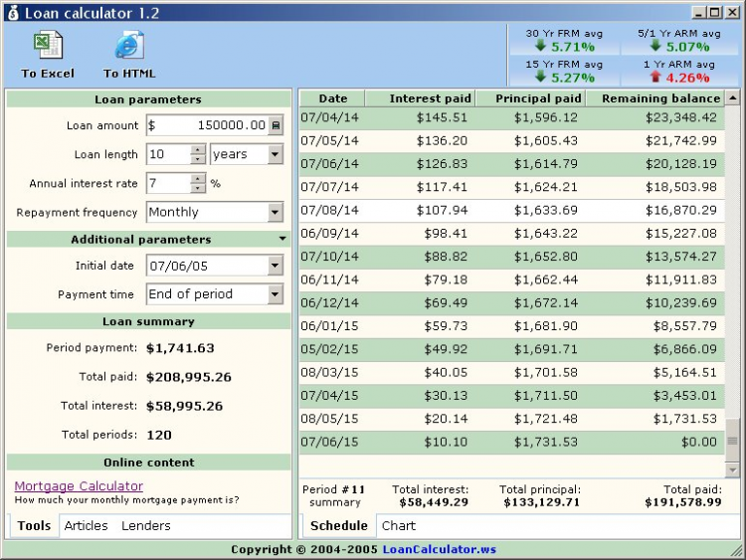Visit the LoanCalculator.ws link
The height and width of the screenshot is (560, 746).
pyautogui.click(x=439, y=550)
